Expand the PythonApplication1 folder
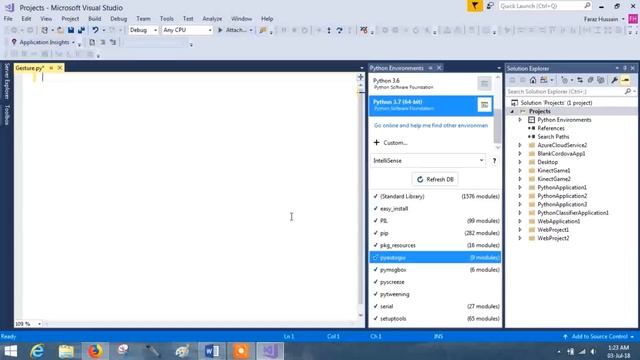 click(x=520, y=188)
